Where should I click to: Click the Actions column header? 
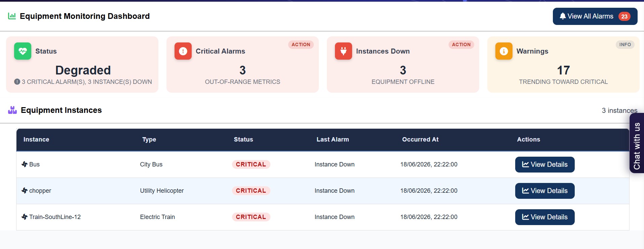click(x=528, y=139)
